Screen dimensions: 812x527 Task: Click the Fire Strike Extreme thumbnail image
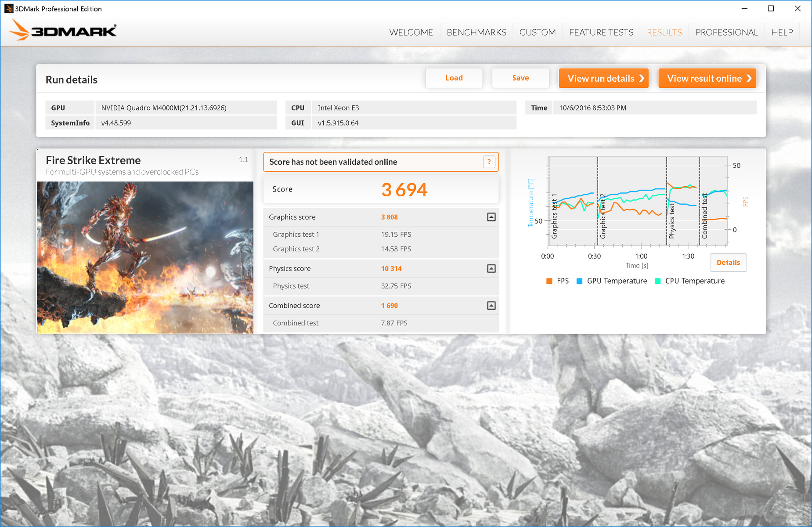(x=145, y=257)
